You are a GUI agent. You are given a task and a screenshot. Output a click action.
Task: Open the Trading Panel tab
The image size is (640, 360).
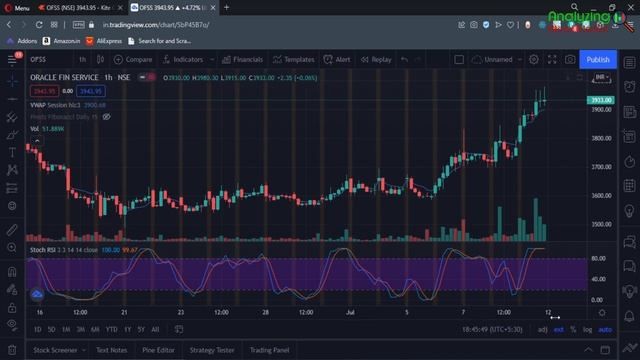269,350
